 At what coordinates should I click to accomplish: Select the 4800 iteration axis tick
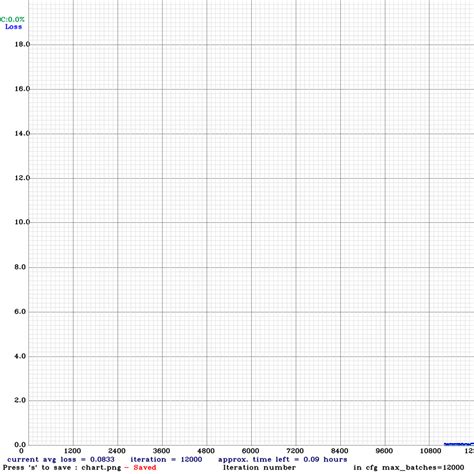point(206,451)
